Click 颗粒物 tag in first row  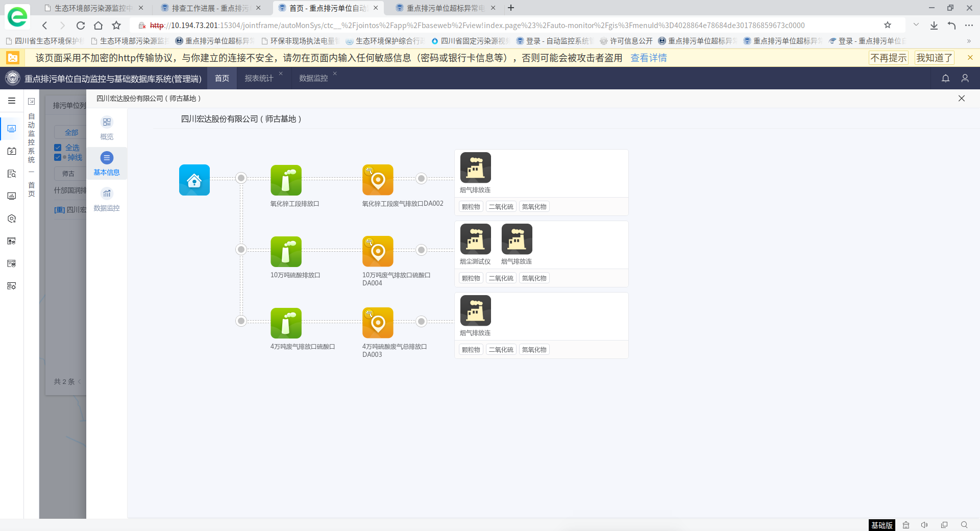point(471,207)
